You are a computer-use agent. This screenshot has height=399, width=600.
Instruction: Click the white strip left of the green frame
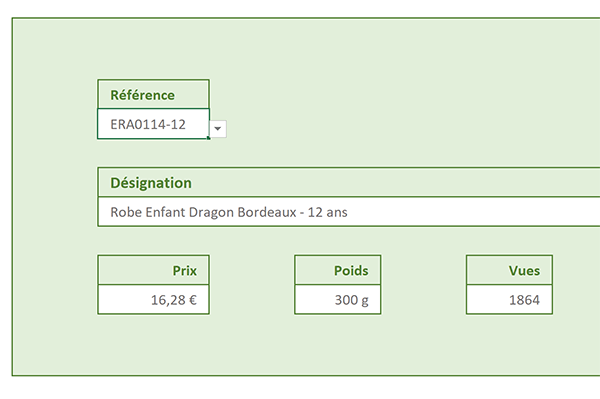(x=5, y=199)
